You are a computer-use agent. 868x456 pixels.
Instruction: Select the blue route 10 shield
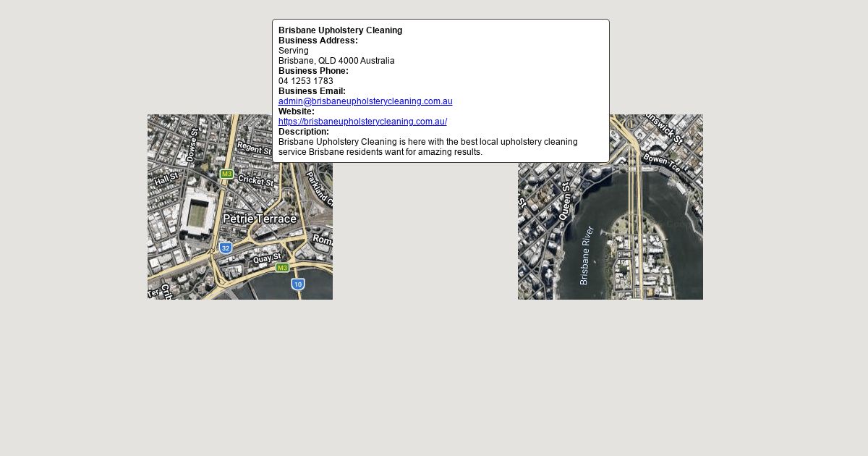click(298, 284)
